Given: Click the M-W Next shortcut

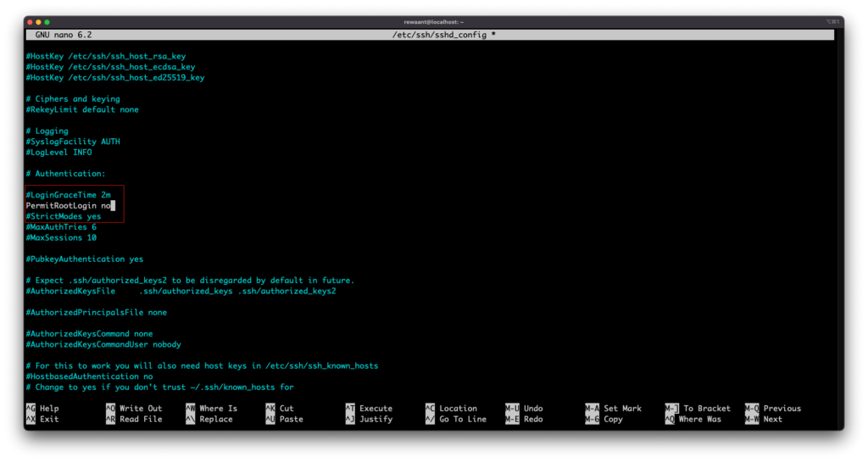Looking at the screenshot, I should click(764, 419).
